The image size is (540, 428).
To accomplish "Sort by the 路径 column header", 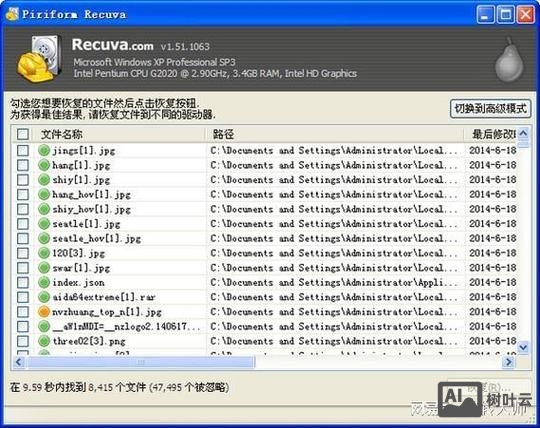I will point(335,134).
